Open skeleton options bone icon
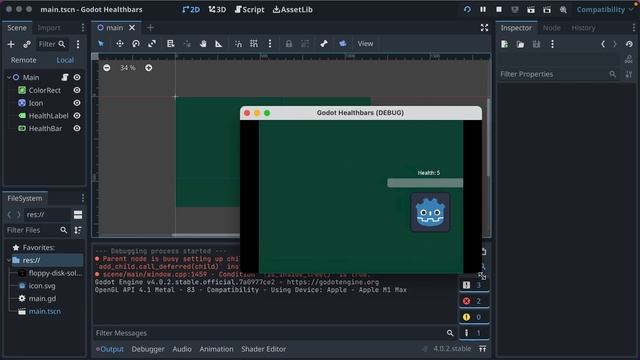The height and width of the screenshot is (360, 640). click(x=324, y=44)
